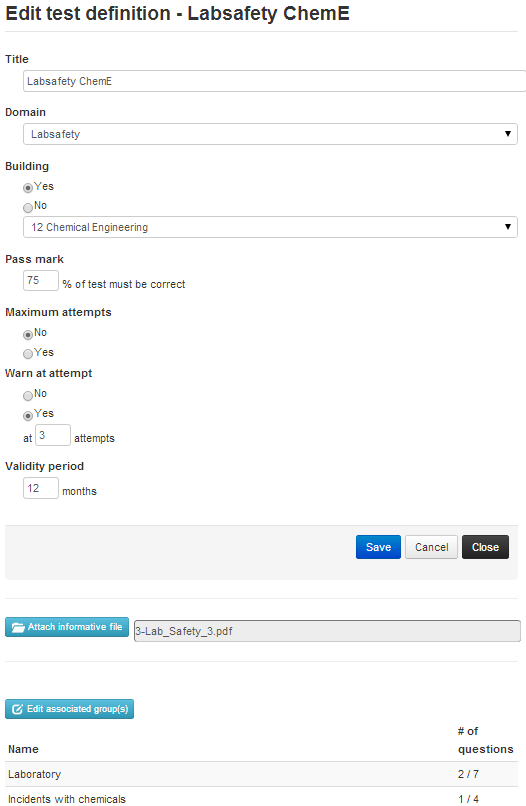
Task: Click the Validity period months field
Action: [x=41, y=488]
